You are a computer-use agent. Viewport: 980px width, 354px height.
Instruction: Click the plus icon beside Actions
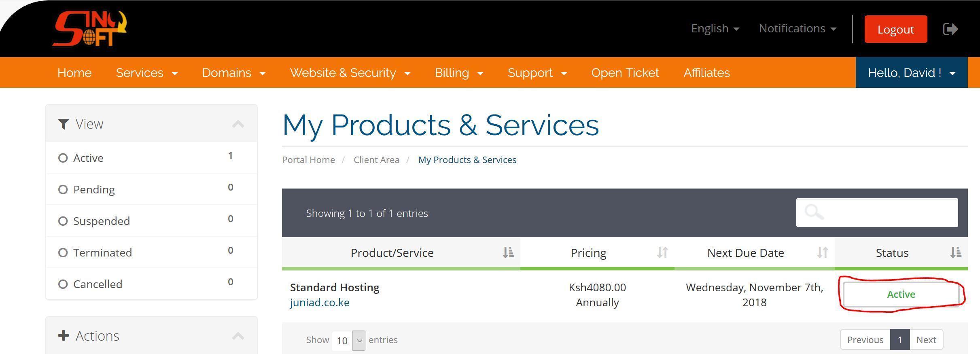point(64,336)
